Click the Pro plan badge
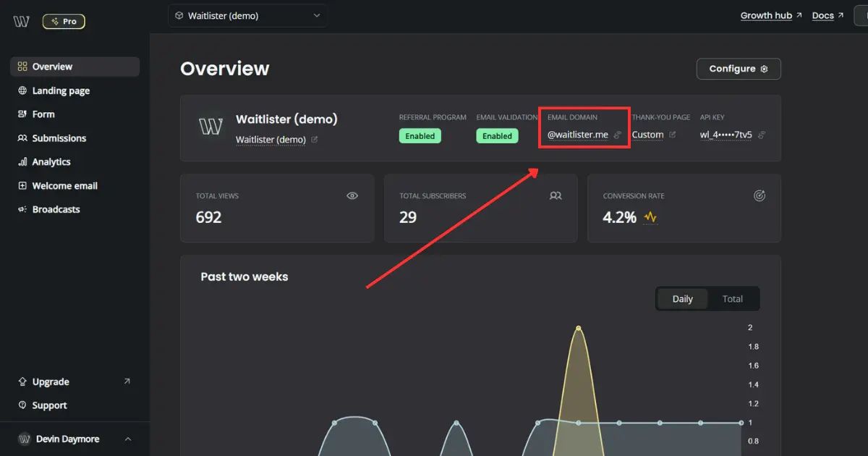The image size is (868, 456). coord(64,22)
